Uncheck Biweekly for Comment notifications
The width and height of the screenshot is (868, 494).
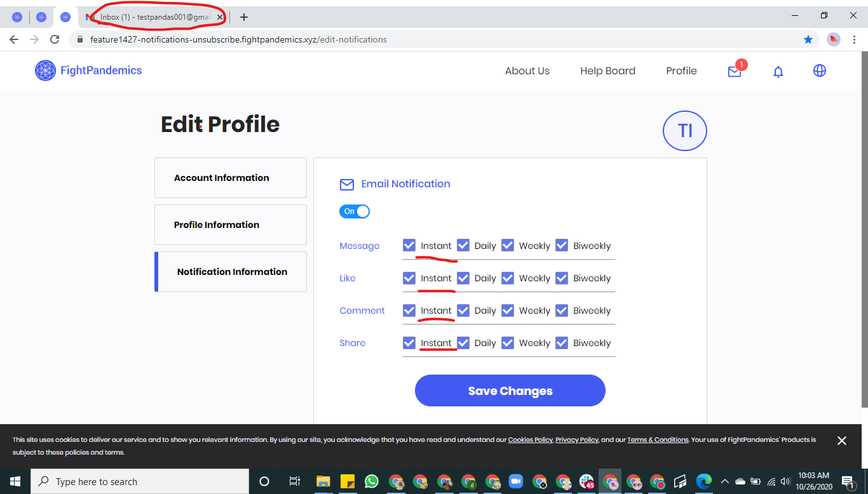(x=562, y=310)
